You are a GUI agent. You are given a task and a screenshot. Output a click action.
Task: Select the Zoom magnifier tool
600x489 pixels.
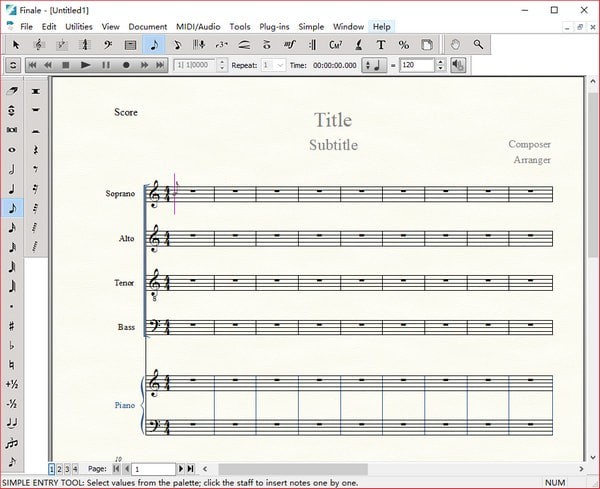pyautogui.click(x=479, y=45)
